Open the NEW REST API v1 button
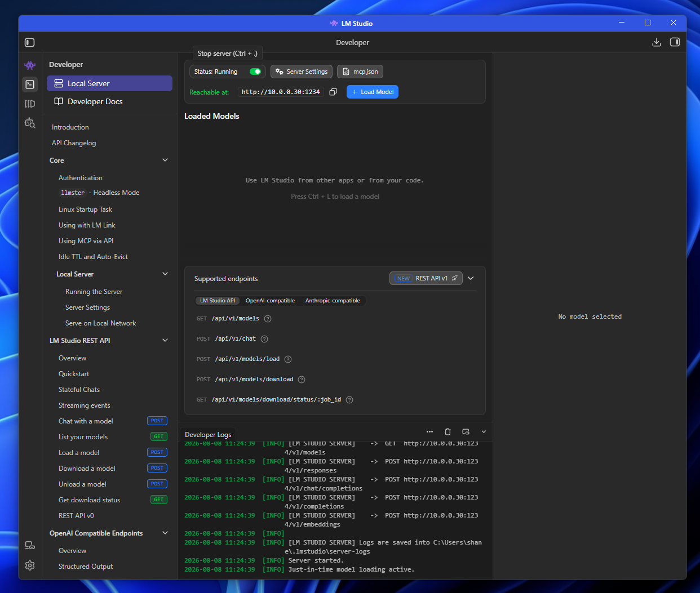The image size is (700, 593). pos(426,278)
